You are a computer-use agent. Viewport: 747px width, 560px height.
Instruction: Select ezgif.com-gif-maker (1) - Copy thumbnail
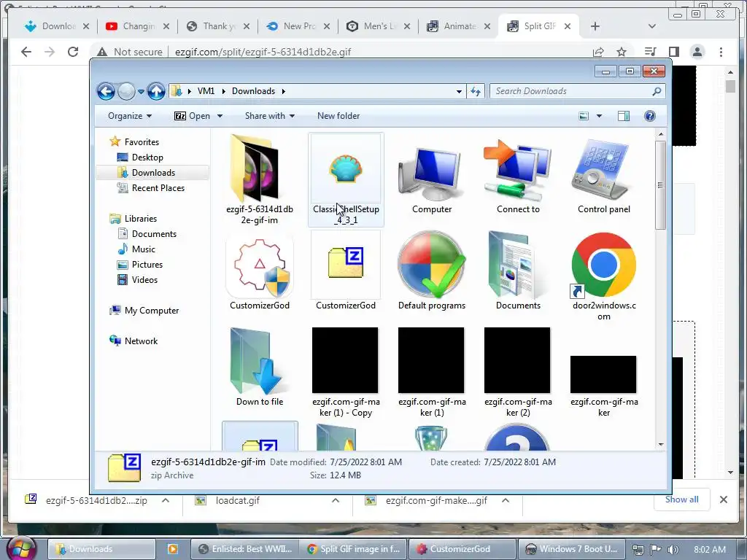click(x=345, y=360)
